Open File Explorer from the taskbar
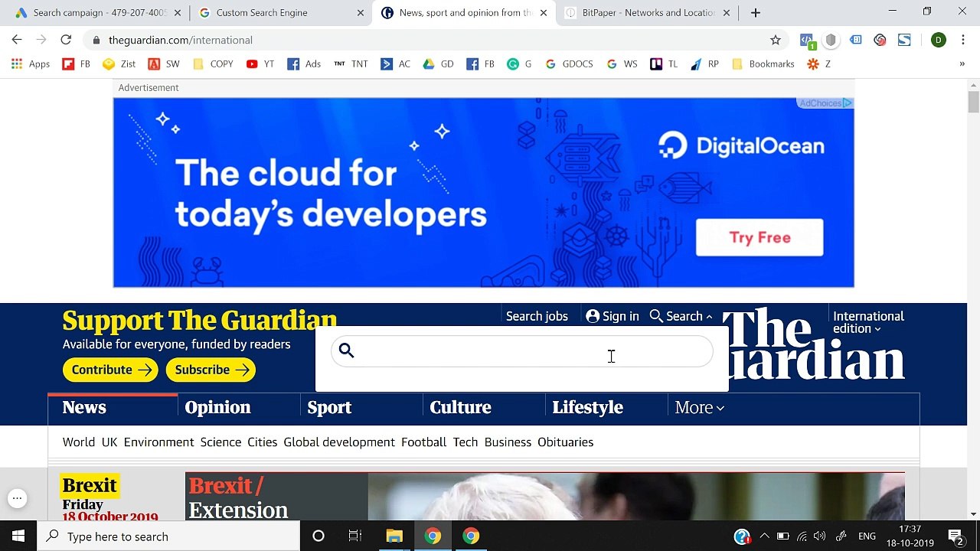Screen dimensions: 980x551 [394, 536]
